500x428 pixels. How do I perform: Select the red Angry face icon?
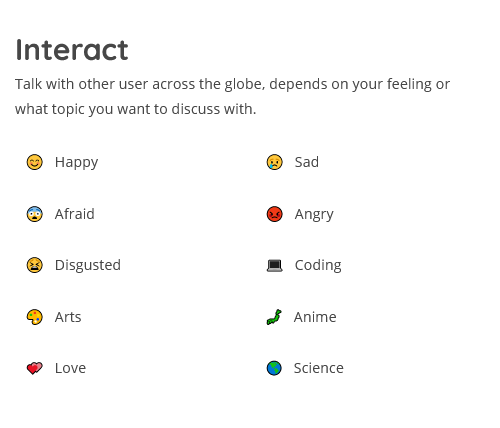point(275,214)
